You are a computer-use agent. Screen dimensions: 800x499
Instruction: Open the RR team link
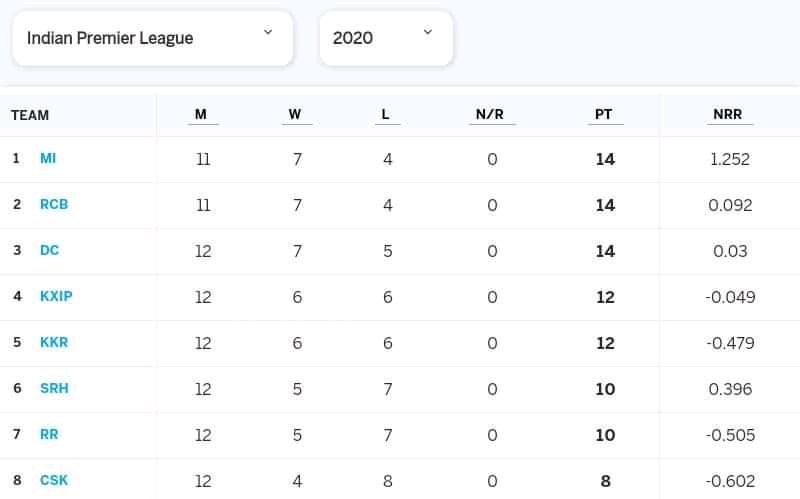(x=49, y=434)
